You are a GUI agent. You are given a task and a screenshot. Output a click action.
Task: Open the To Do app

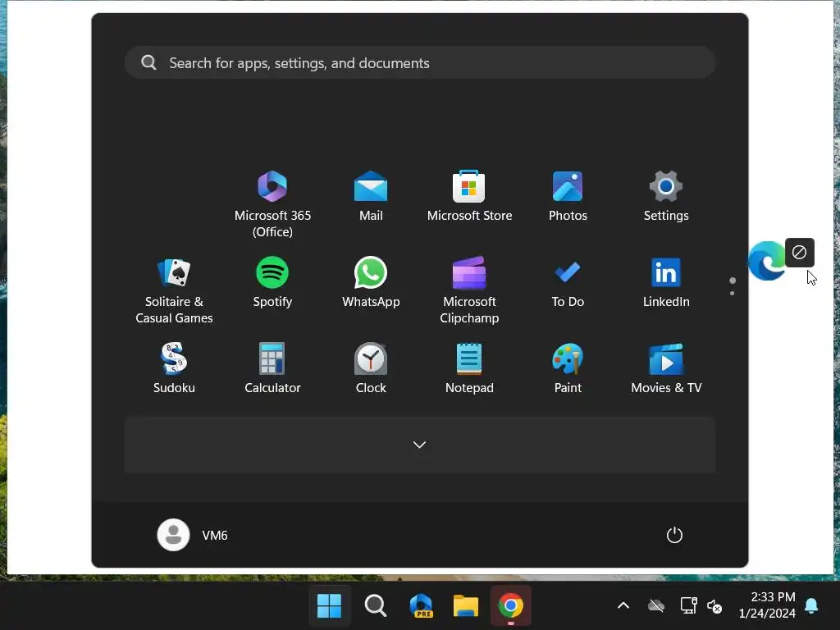click(x=568, y=282)
